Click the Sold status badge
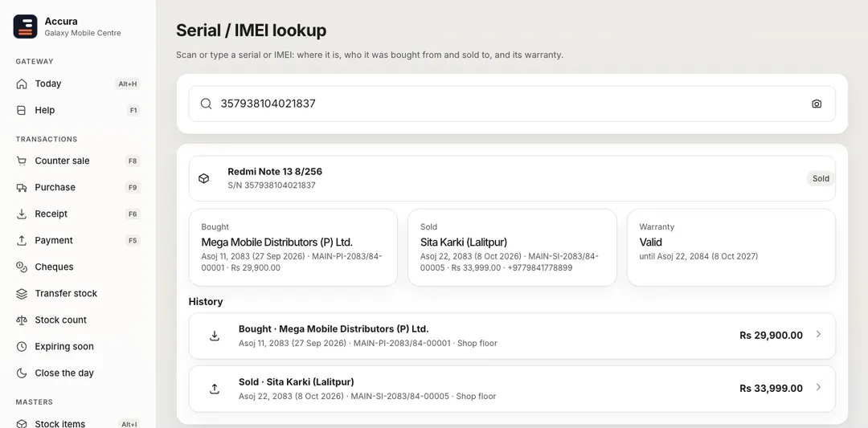The image size is (868, 428). coord(821,178)
